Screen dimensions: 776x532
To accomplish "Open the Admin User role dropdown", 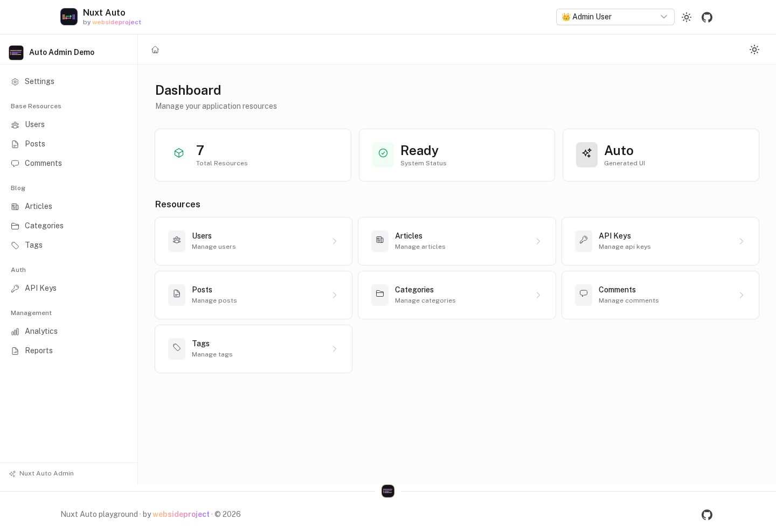I will click(615, 17).
